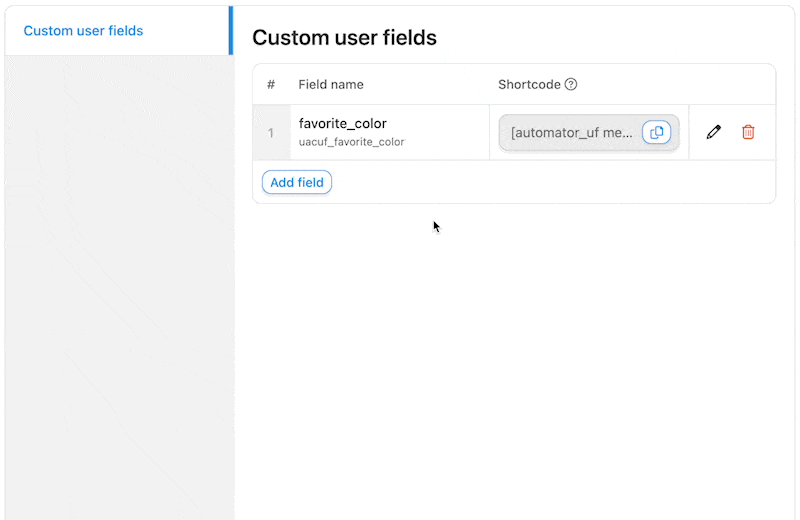Delete the favorite_color field via trash icon
Screen dimensions: 800x520
(x=748, y=132)
